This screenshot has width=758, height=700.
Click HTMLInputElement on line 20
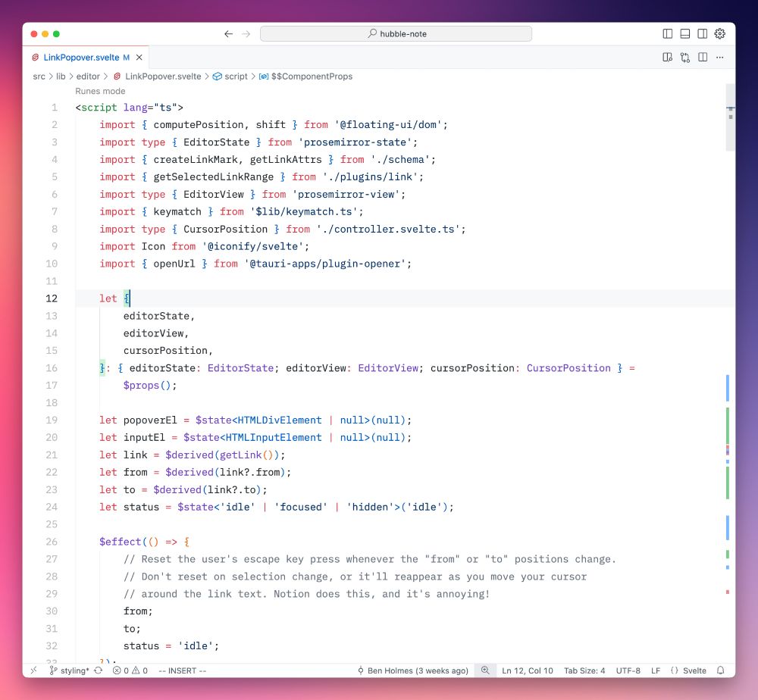click(274, 438)
